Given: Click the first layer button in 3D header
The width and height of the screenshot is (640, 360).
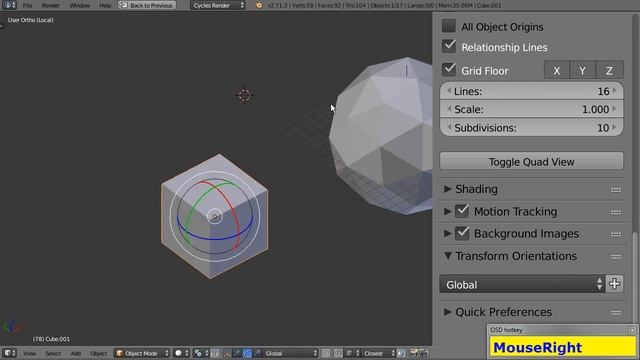Looking at the screenshot, I should (x=326, y=353).
